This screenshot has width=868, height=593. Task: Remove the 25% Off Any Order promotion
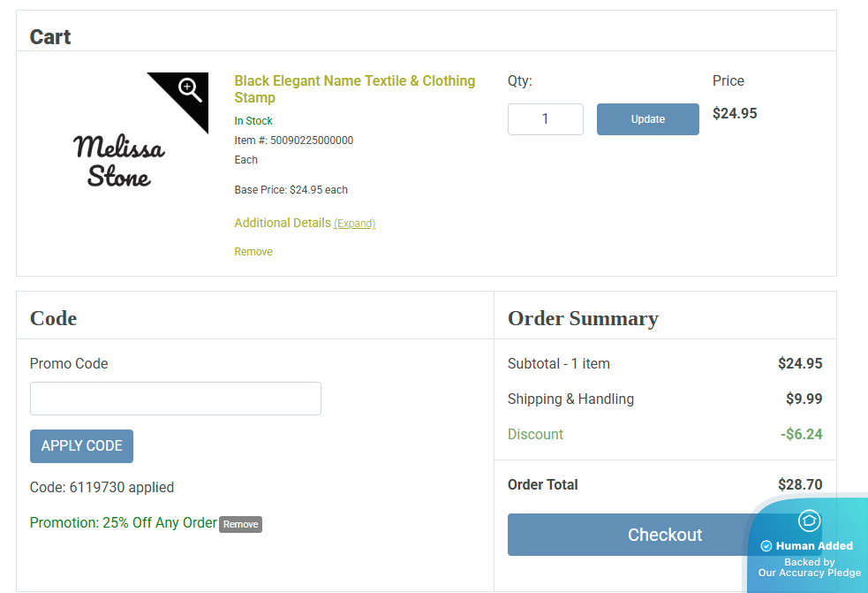click(240, 524)
